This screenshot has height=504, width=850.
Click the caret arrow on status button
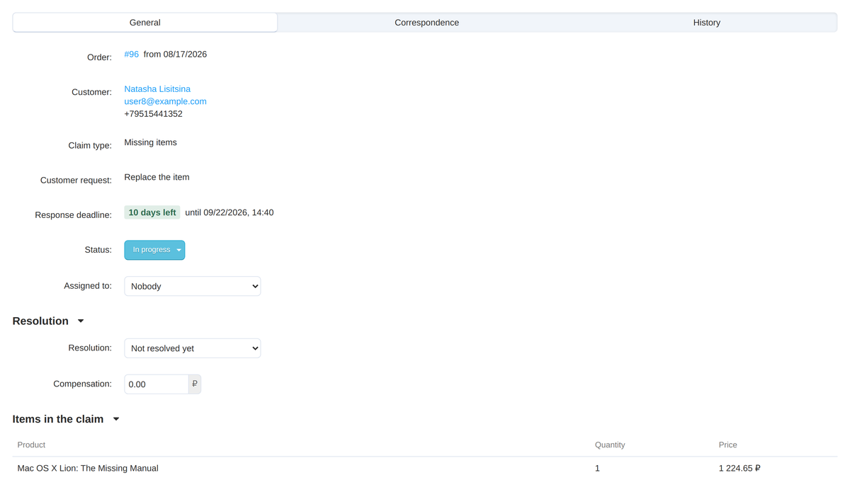[x=179, y=251]
